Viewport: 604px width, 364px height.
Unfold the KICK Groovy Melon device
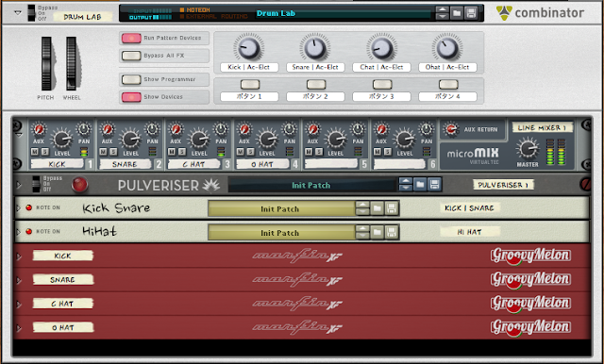(x=19, y=256)
